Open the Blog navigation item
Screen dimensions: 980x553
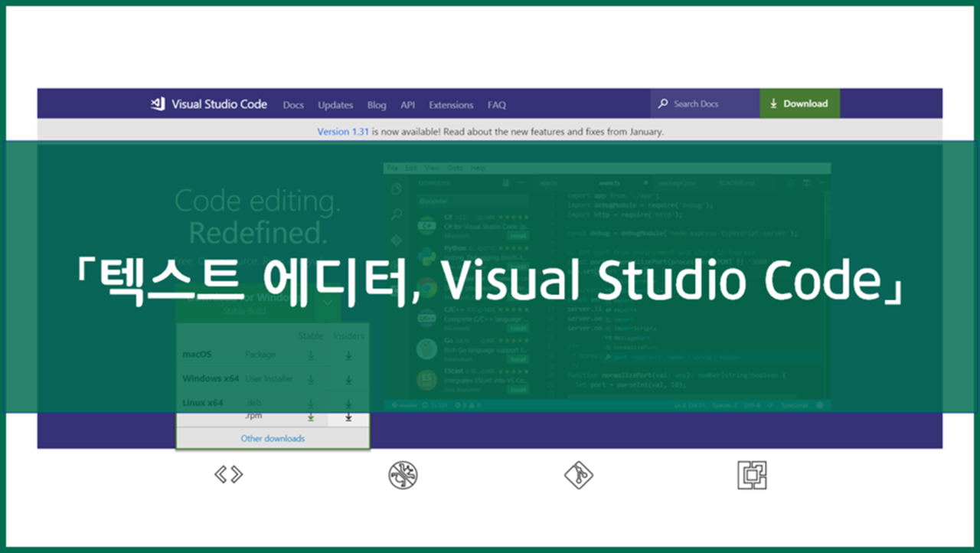pyautogui.click(x=377, y=105)
